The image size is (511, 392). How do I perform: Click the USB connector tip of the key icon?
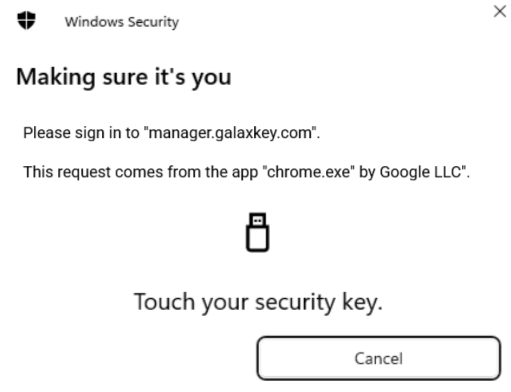[258, 220]
